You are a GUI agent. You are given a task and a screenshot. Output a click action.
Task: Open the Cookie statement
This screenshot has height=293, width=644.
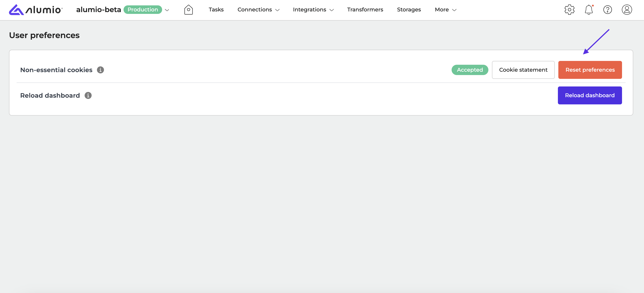tap(523, 70)
